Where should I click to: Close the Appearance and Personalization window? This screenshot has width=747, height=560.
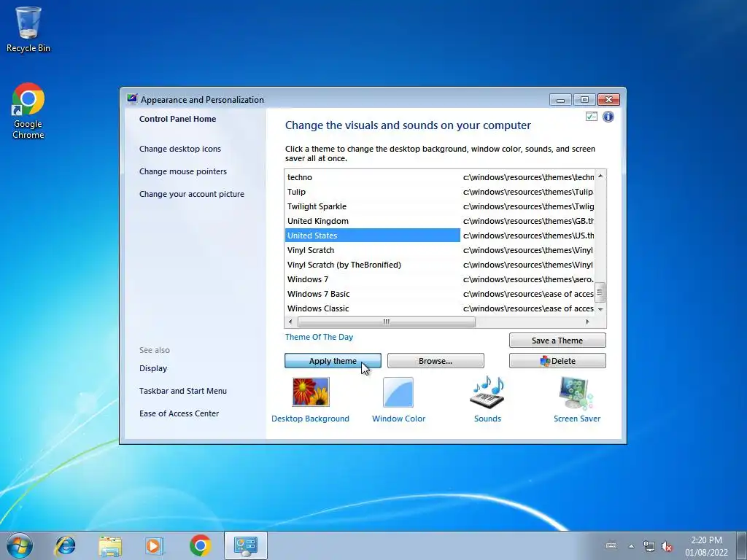[x=608, y=99]
